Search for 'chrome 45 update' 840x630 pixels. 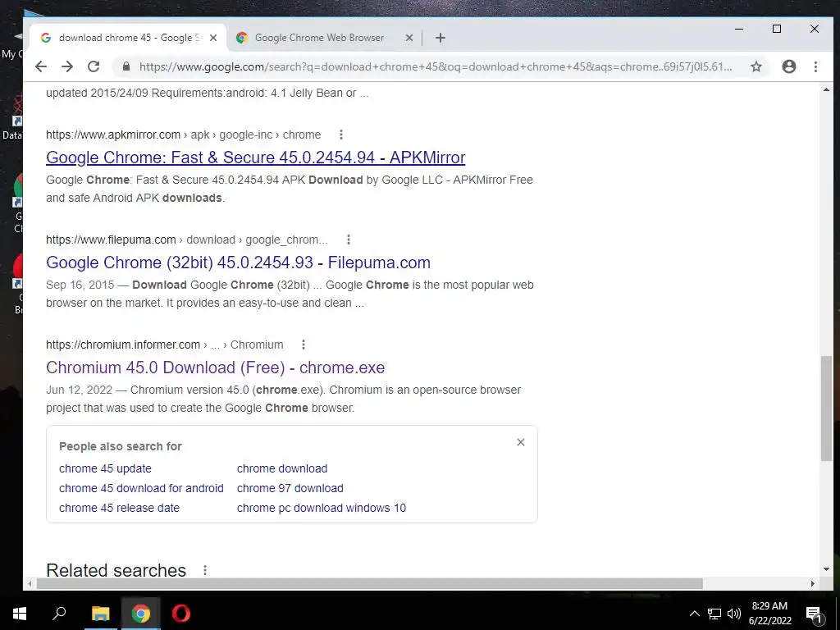click(x=105, y=468)
